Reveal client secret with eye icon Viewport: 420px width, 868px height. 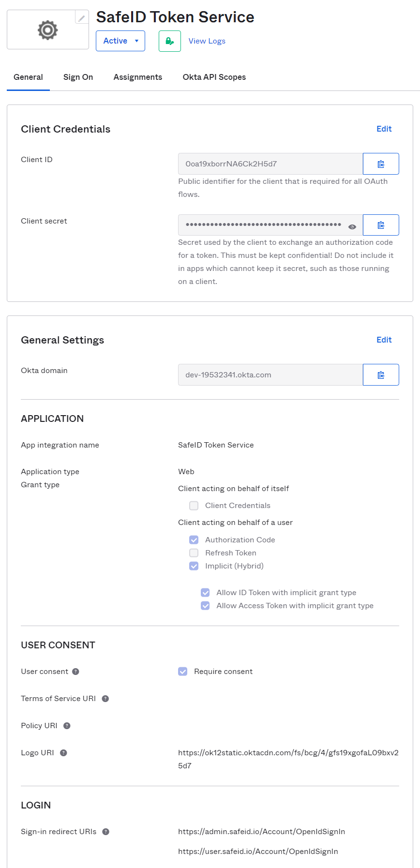coord(352,226)
